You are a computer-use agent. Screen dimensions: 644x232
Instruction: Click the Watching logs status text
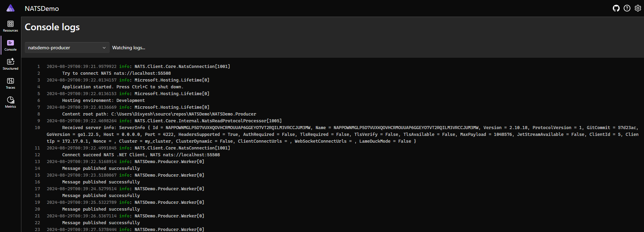pyautogui.click(x=129, y=48)
